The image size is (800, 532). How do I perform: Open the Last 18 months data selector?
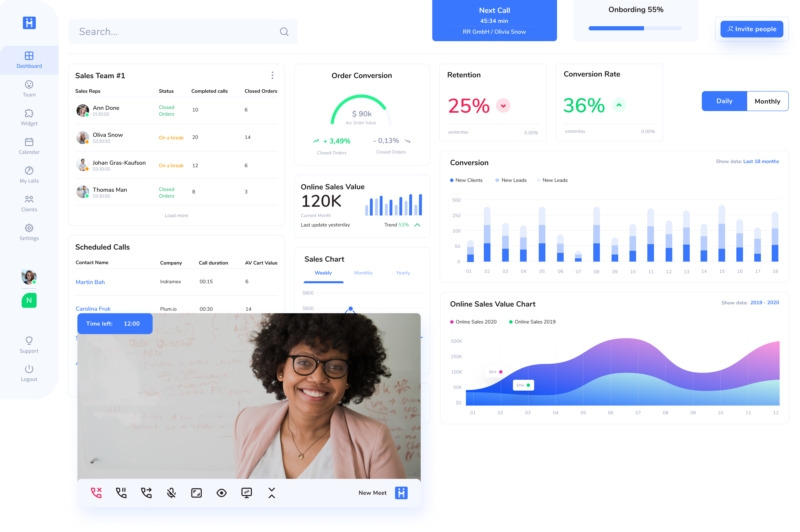[x=761, y=162]
